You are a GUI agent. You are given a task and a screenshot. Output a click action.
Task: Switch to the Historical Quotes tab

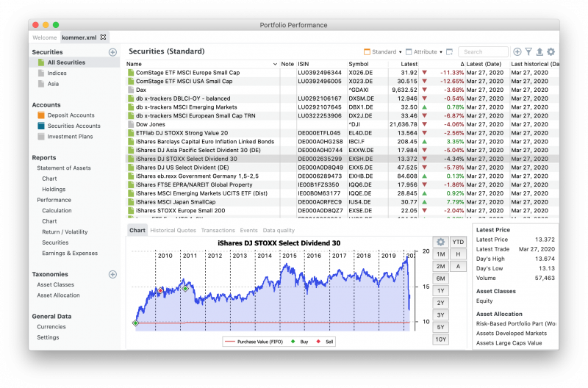point(173,230)
